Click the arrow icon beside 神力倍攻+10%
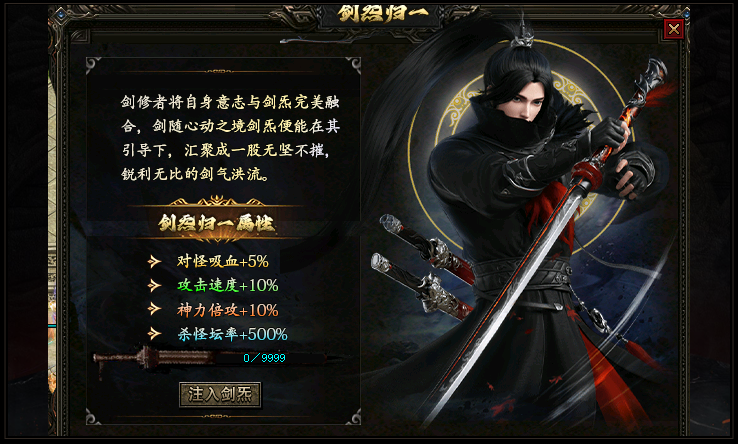This screenshot has width=738, height=444. coord(154,309)
